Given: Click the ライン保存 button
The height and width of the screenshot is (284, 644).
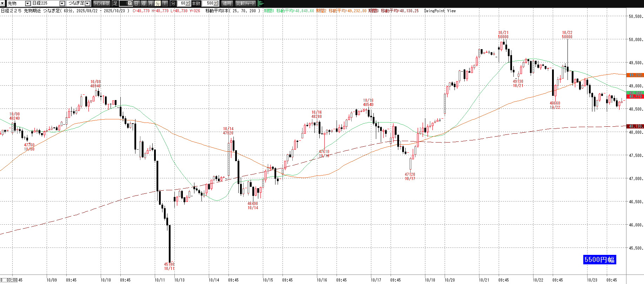Looking at the screenshot, I should pyautogui.click(x=101, y=3).
